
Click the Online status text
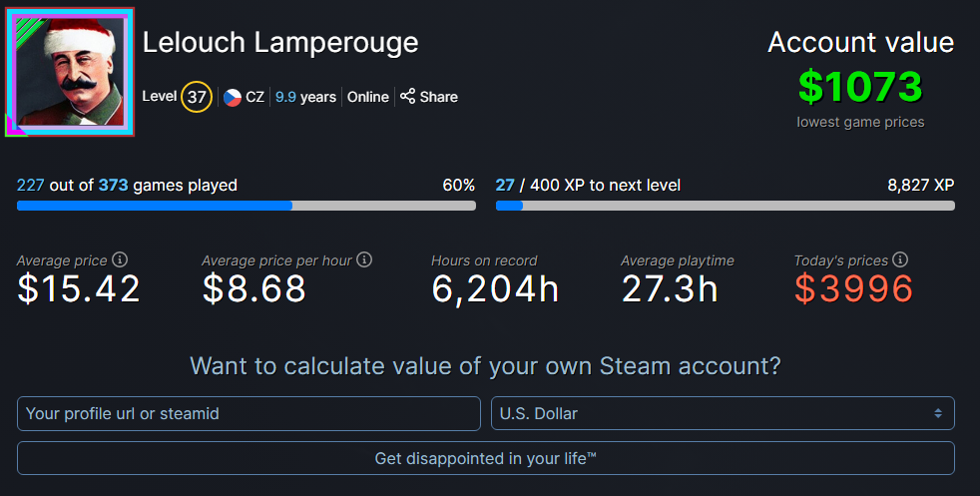368,97
